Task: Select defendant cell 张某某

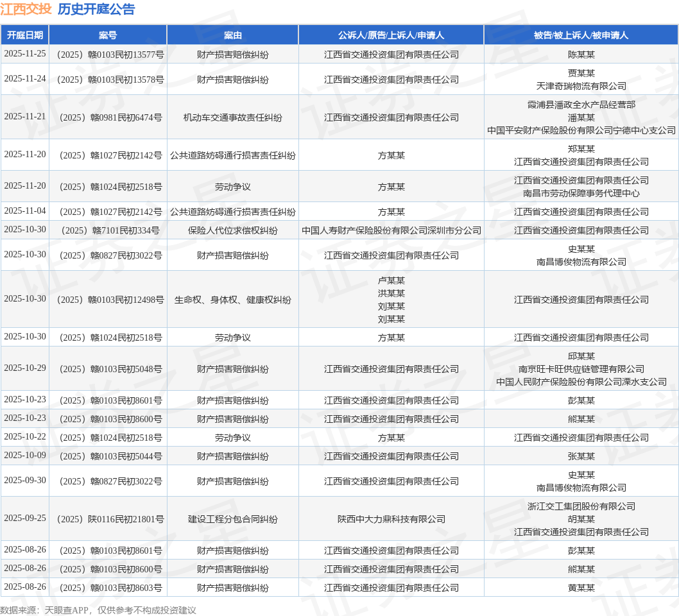Action: tap(581, 456)
